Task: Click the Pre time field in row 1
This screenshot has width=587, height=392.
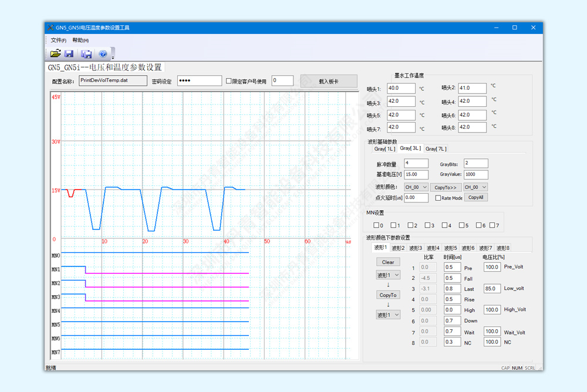Action: tap(452, 268)
